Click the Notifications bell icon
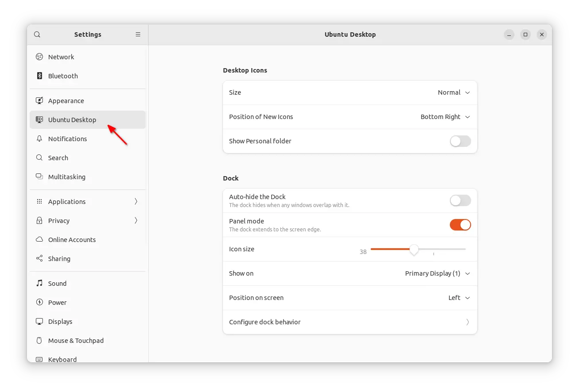 coord(39,138)
